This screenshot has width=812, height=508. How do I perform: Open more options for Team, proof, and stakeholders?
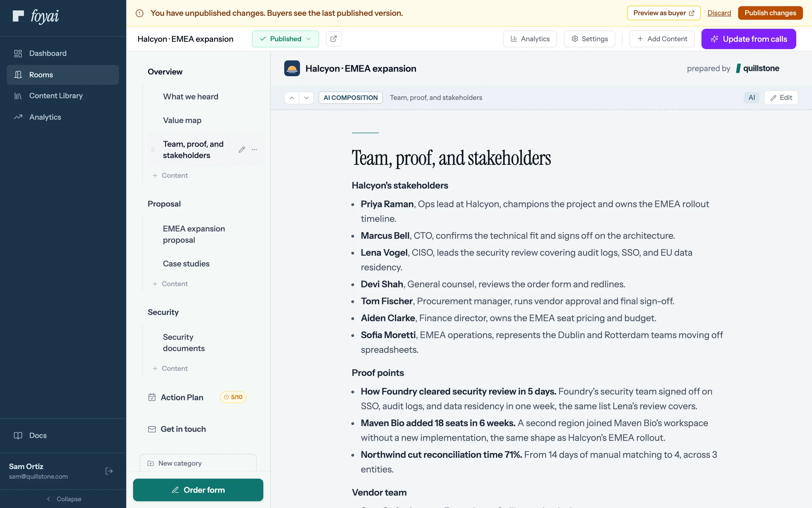[x=254, y=150]
